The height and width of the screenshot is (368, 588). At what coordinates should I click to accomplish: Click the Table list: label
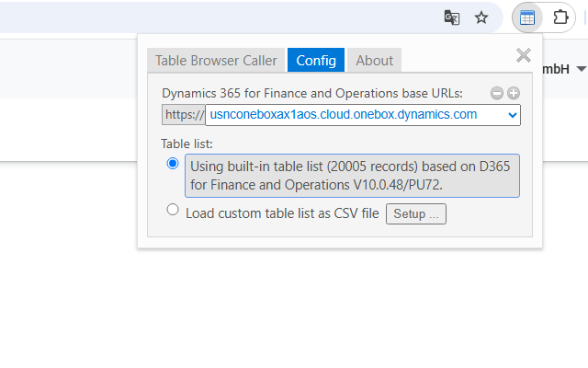(x=187, y=144)
